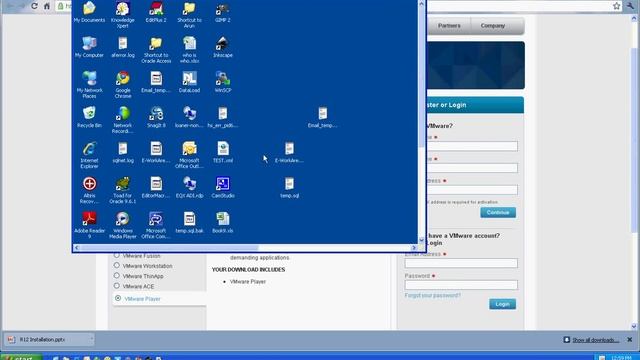
Task: Select the sqlnet.log file icon
Action: (122, 152)
